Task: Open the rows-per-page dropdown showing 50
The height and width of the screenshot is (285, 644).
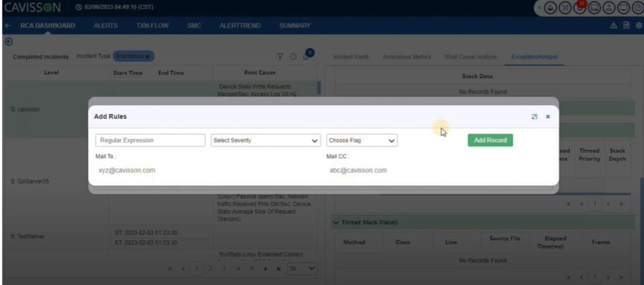Action: coord(303,268)
